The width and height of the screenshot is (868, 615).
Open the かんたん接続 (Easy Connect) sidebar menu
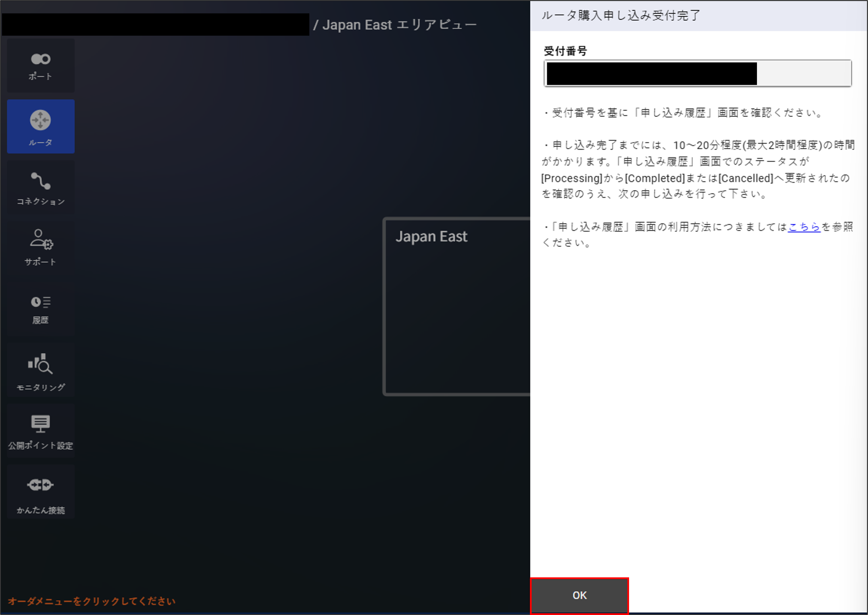coord(41,492)
